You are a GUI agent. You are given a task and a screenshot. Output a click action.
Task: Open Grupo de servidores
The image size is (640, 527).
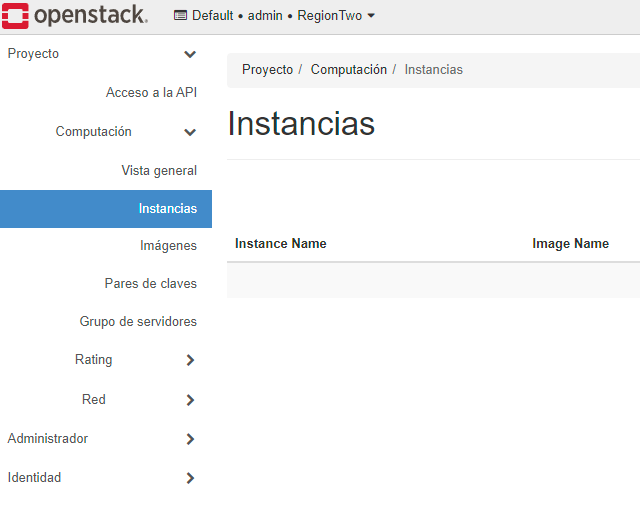tap(138, 321)
